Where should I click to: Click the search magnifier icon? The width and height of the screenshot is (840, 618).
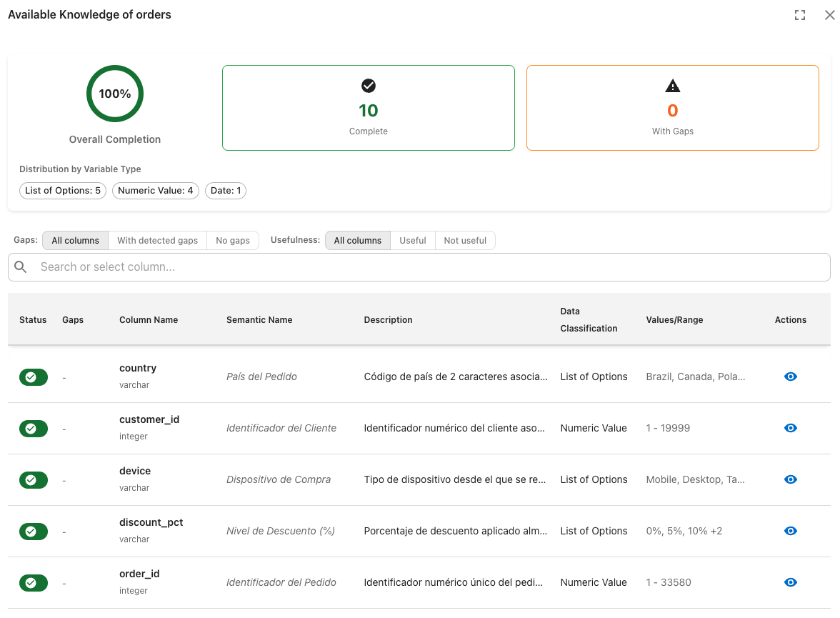click(20, 267)
